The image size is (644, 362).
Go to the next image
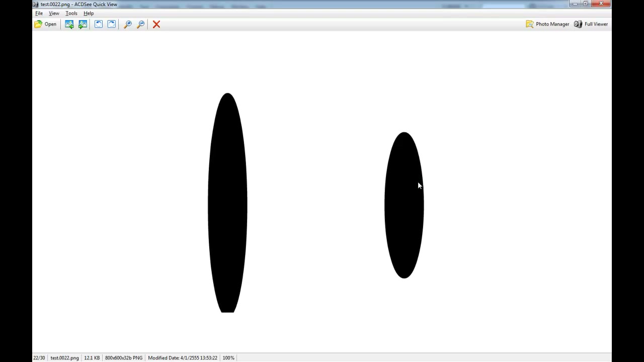click(x=83, y=24)
